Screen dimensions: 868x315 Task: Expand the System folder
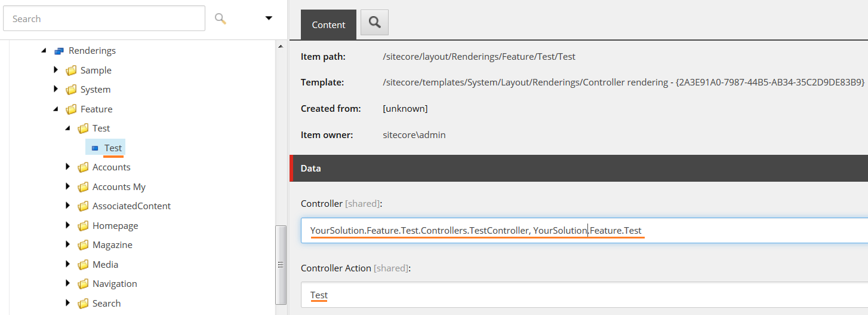[56, 89]
